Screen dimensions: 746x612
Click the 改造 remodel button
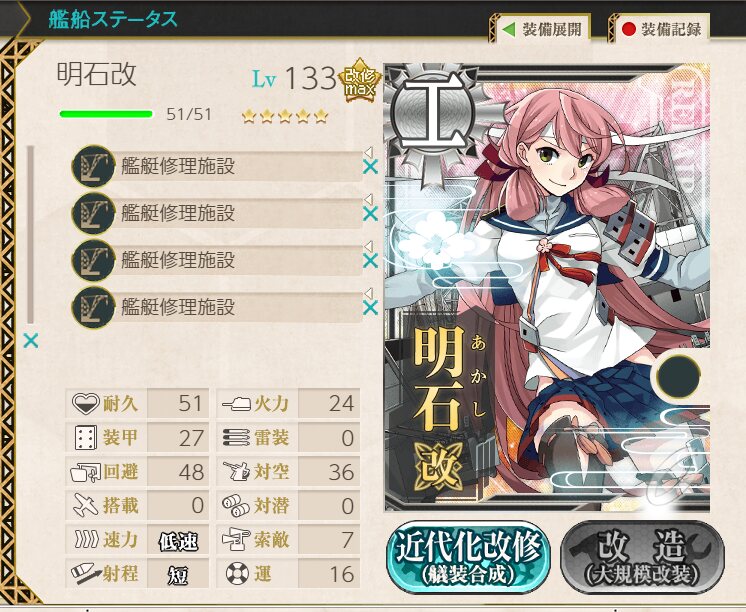[643, 557]
